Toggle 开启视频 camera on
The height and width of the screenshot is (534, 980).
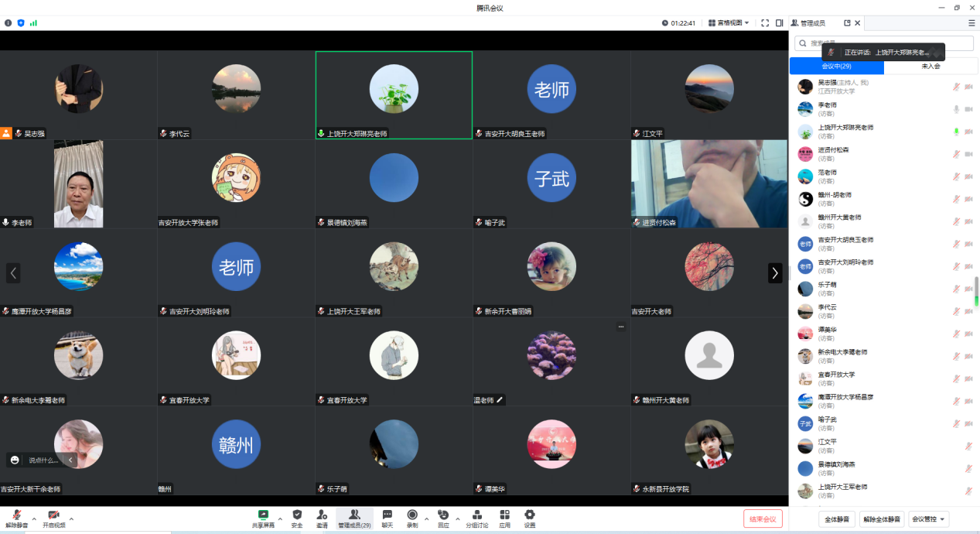[53, 515]
